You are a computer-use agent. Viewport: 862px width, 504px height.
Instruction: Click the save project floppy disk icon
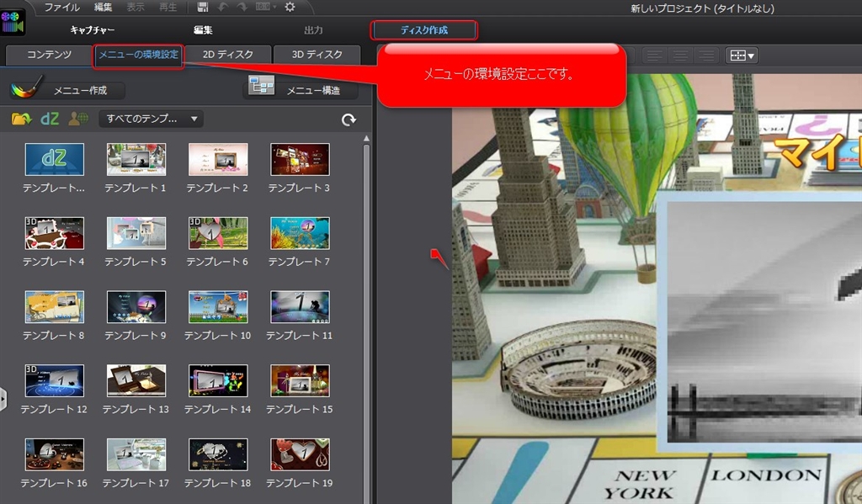click(203, 7)
